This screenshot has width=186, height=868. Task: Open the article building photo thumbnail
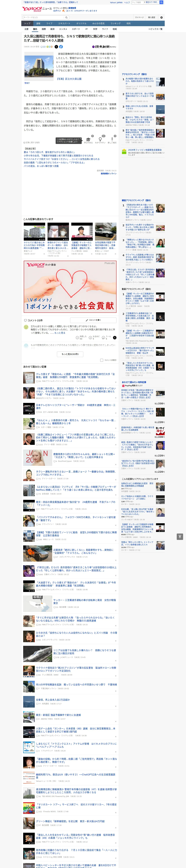click(x=39, y=66)
